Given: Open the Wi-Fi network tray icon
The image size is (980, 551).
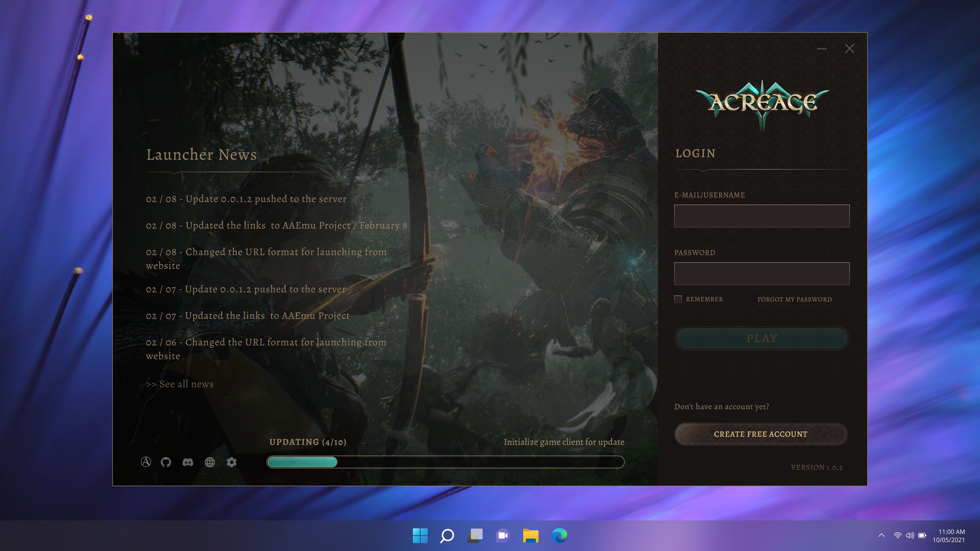Looking at the screenshot, I should [x=898, y=535].
